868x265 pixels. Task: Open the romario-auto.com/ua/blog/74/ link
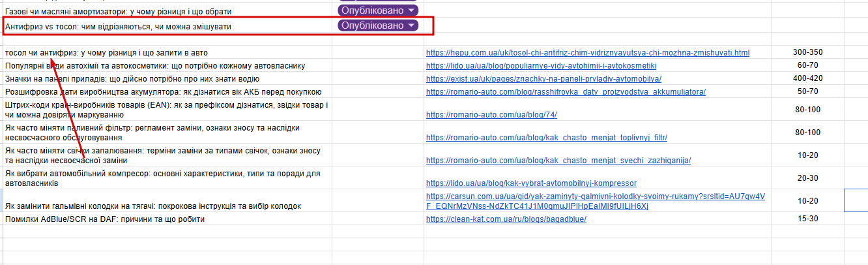click(491, 115)
